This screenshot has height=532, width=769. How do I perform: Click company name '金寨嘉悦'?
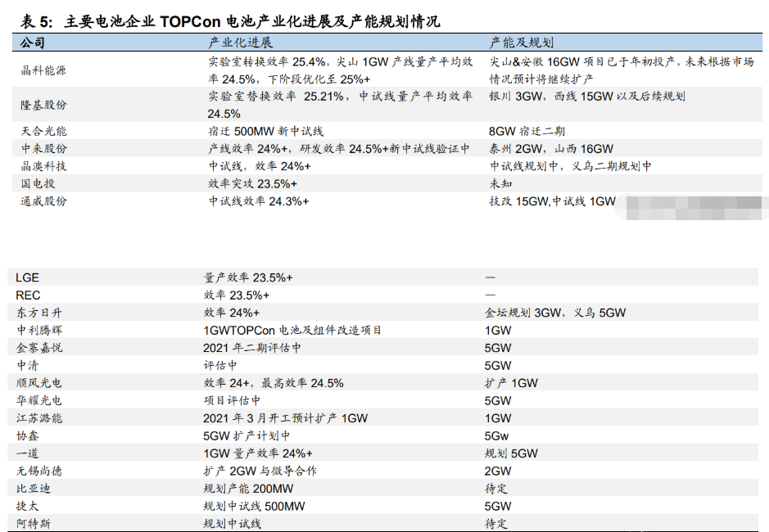point(39,348)
